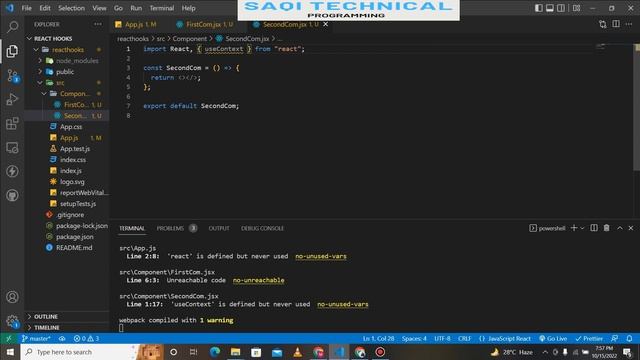The image size is (640, 360).
Task: Customize layout button in title bar
Action: [x=576, y=8]
